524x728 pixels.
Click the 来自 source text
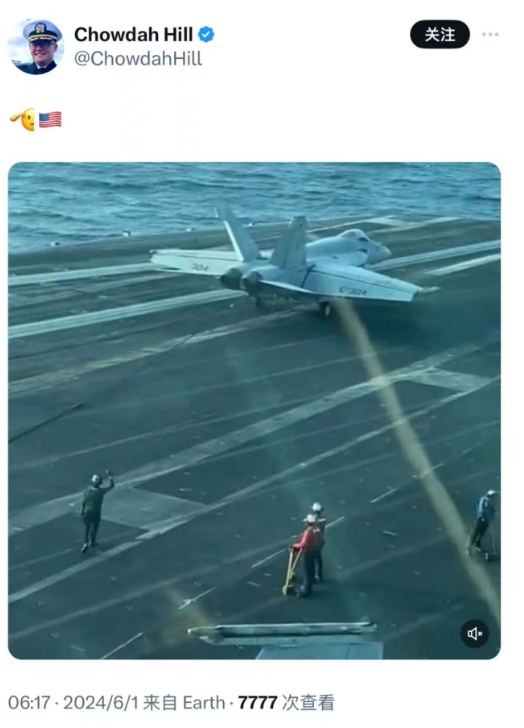click(x=160, y=702)
